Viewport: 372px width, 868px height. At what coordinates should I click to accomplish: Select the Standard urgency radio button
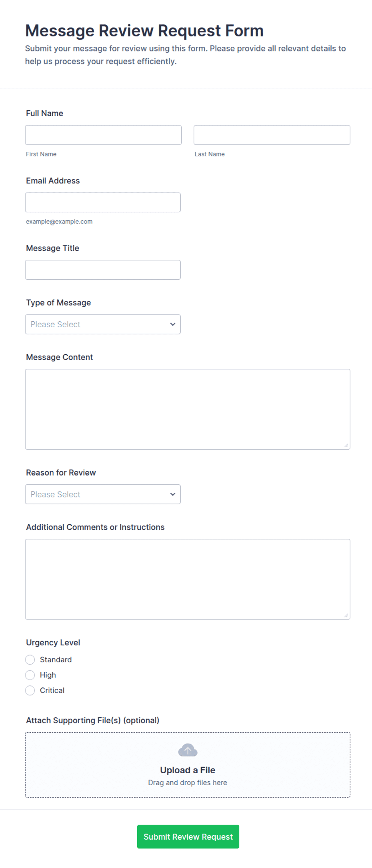pyautogui.click(x=30, y=660)
